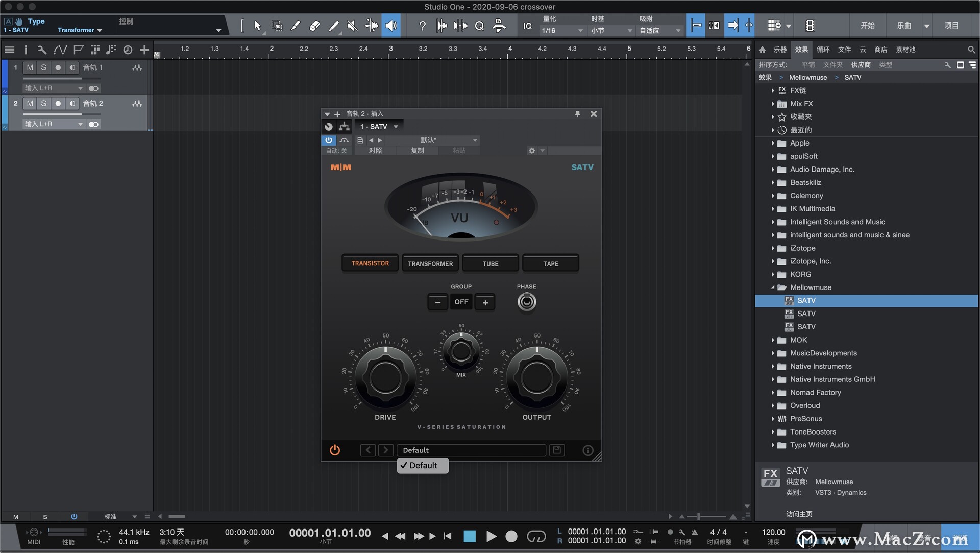Select the Arrow tool in toolbar
This screenshot has width=980, height=553.
click(257, 26)
